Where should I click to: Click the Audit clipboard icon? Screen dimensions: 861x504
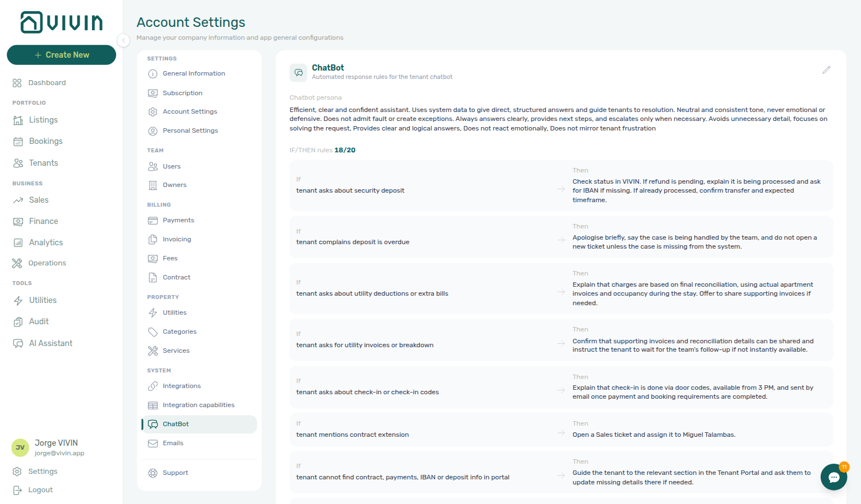[18, 321]
